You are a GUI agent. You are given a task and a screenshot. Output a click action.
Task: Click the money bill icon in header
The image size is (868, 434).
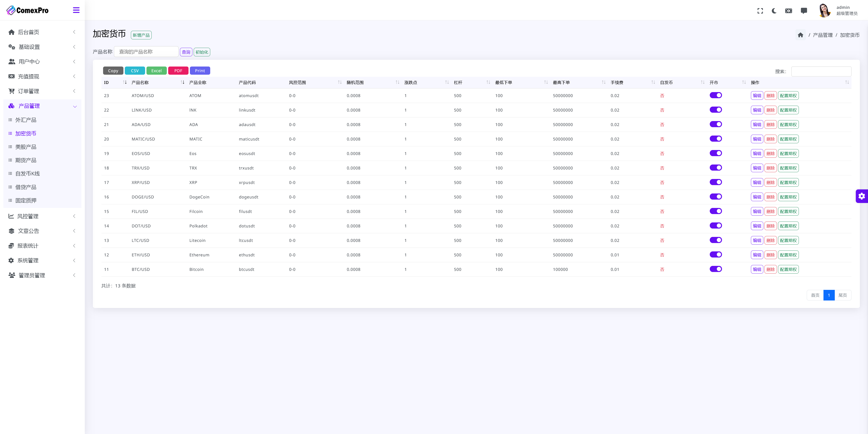pyautogui.click(x=788, y=11)
